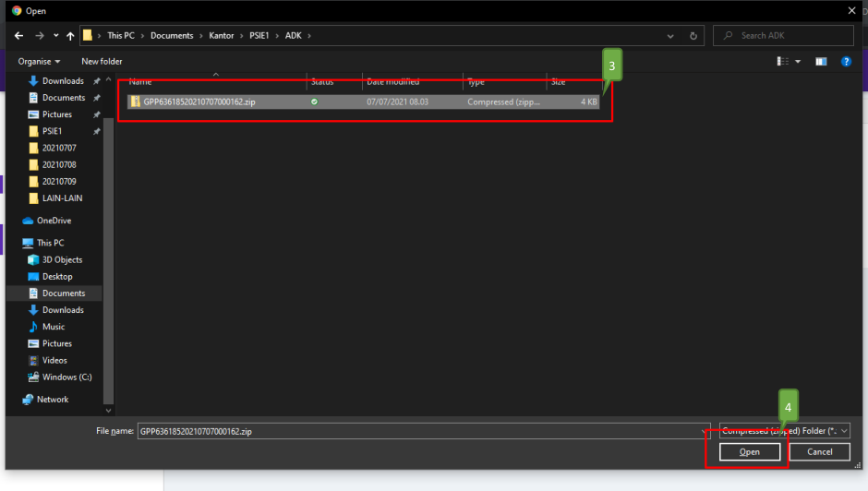Open the Organise dropdown menu
Viewport: 868px width, 491px height.
(38, 62)
